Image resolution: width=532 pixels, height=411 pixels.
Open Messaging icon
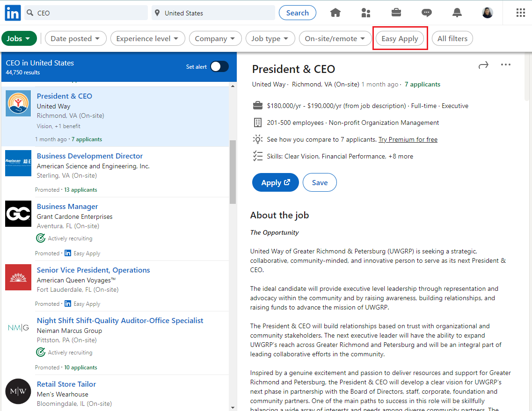426,13
